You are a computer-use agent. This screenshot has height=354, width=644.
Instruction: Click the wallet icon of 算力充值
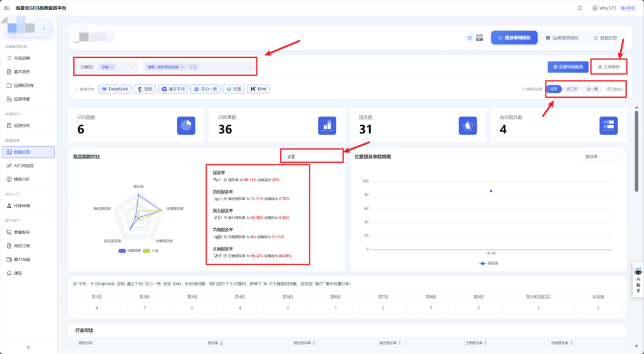tap(9, 260)
